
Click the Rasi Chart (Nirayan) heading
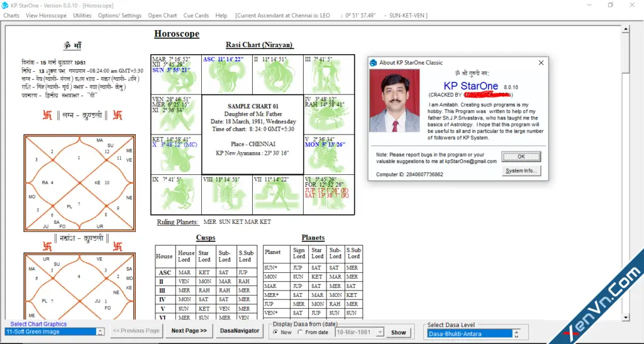(x=260, y=45)
